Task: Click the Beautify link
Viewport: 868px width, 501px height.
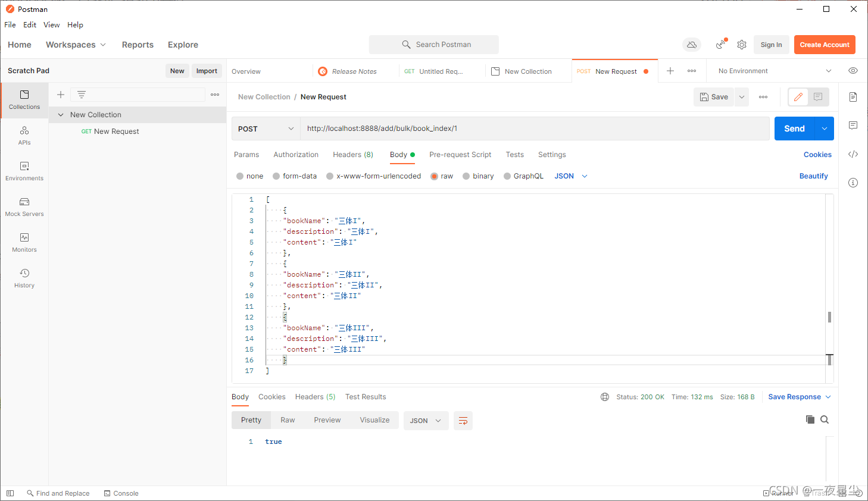Action: (814, 176)
